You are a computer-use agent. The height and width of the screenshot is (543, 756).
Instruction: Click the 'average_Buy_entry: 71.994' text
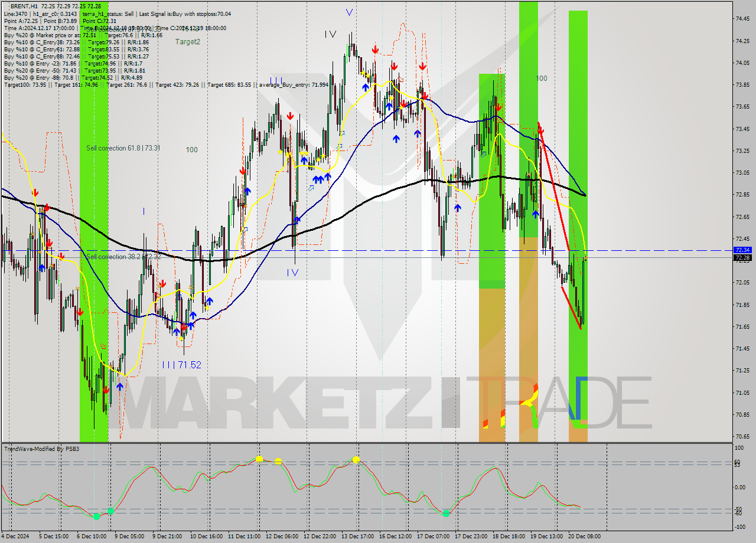(x=294, y=85)
